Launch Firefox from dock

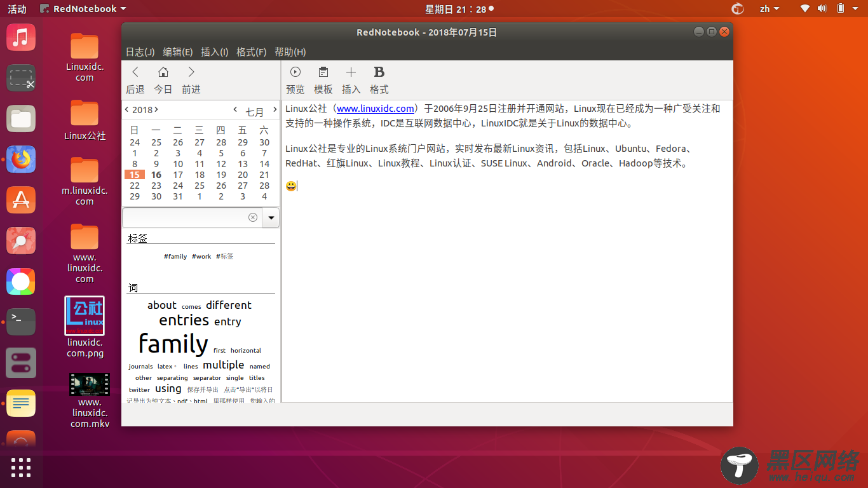(x=21, y=159)
